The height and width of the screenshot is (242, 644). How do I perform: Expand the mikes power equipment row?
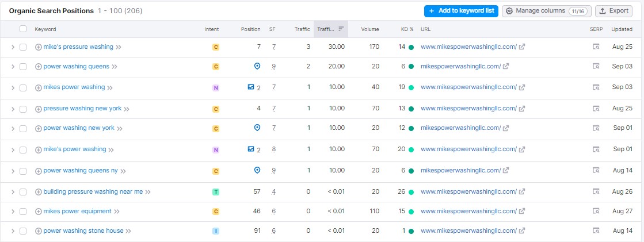pyautogui.click(x=13, y=212)
